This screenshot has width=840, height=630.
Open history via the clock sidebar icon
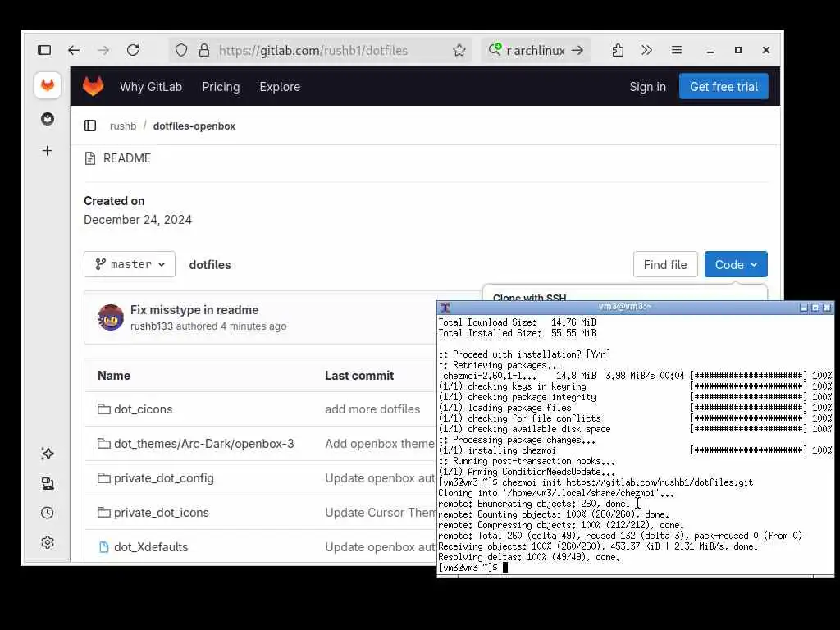[x=48, y=513]
